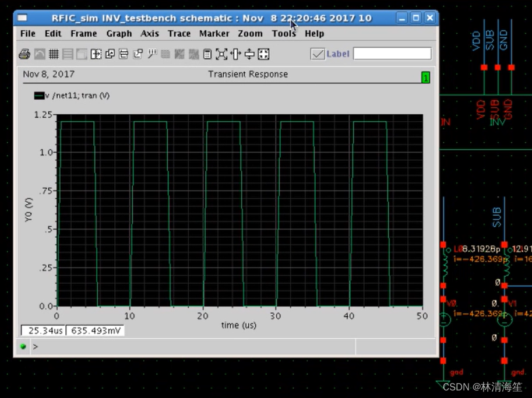Click the 'time (us)' axis label
Screen dimensions: 532x398
(239, 325)
